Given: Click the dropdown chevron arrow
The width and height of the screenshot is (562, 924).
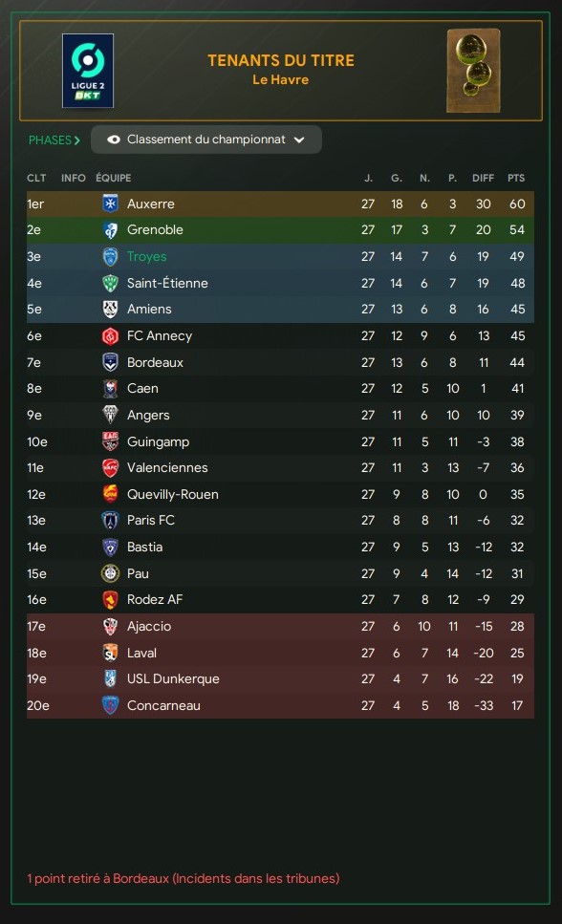Looking at the screenshot, I should (299, 140).
